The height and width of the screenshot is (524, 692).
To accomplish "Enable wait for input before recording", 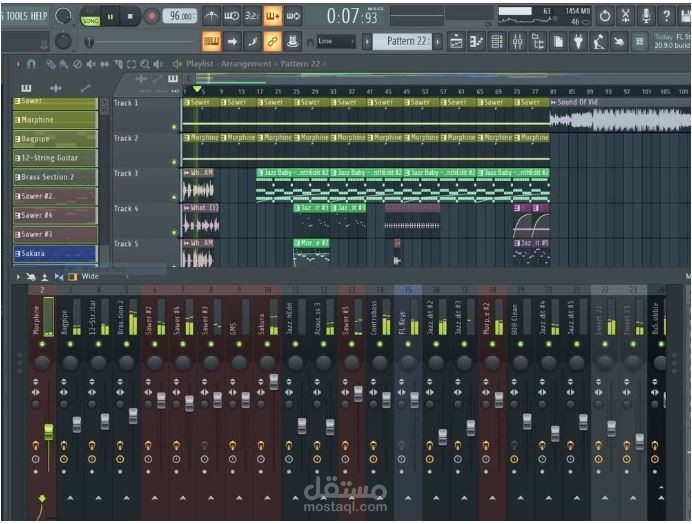I will [x=232, y=16].
